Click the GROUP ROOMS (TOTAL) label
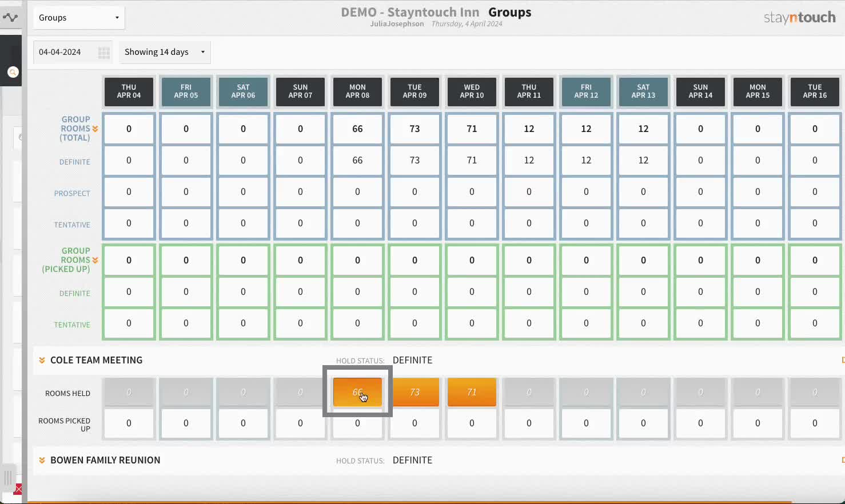 click(75, 129)
